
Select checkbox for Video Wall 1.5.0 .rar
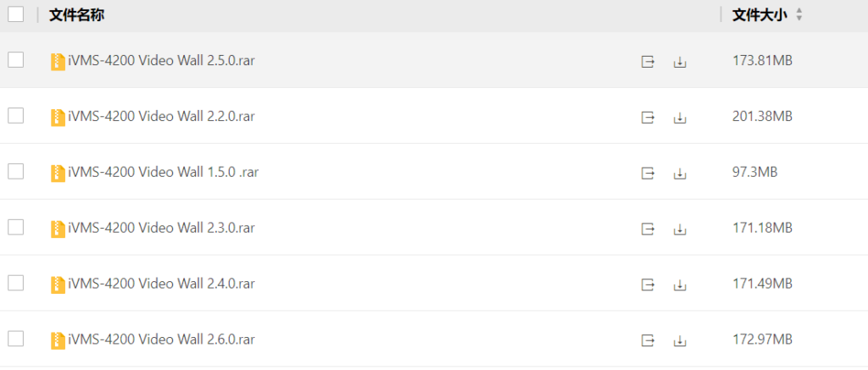16,172
